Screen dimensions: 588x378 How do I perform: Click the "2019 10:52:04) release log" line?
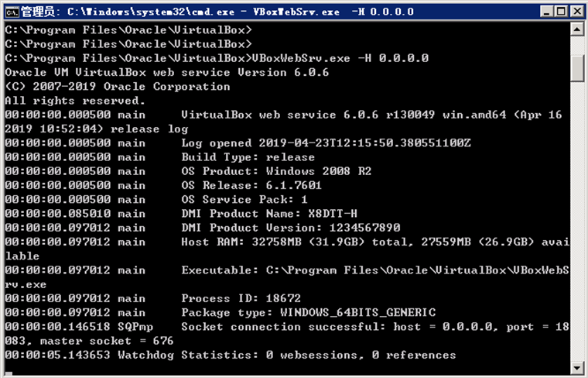97,129
